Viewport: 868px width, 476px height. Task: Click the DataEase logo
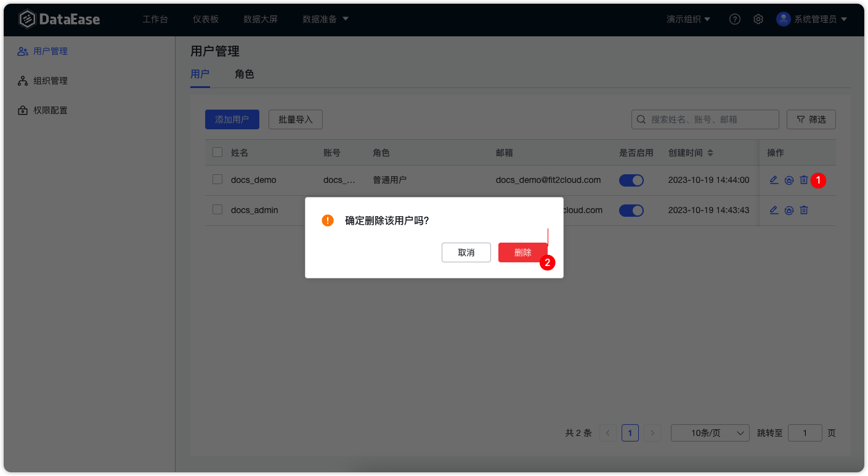(x=60, y=19)
